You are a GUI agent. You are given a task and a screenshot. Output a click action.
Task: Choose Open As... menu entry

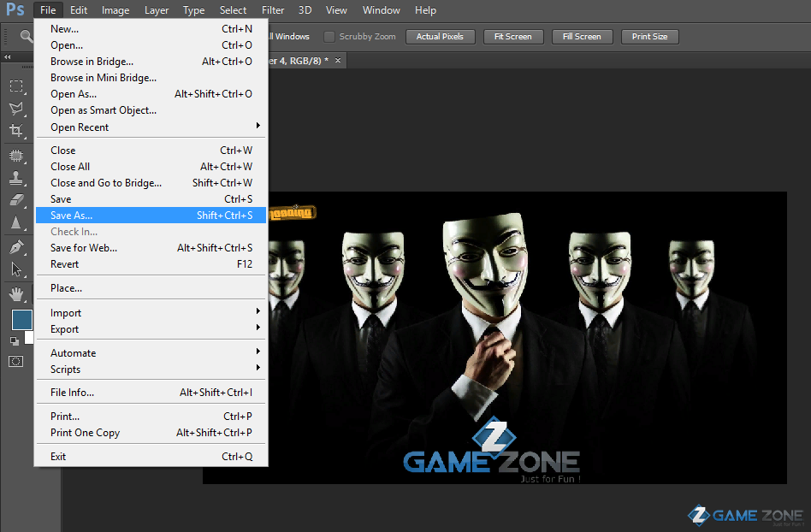pos(151,94)
